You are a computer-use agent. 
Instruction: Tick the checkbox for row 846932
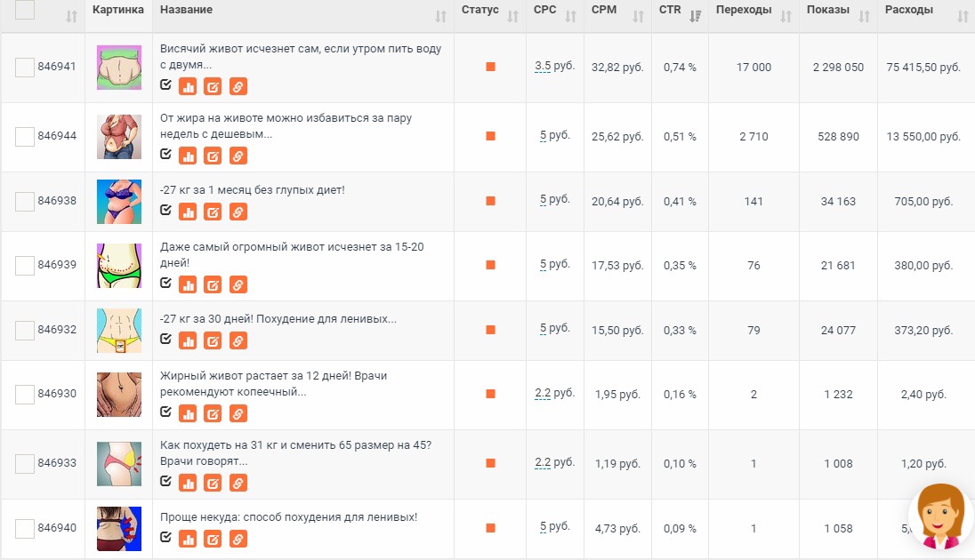[25, 330]
